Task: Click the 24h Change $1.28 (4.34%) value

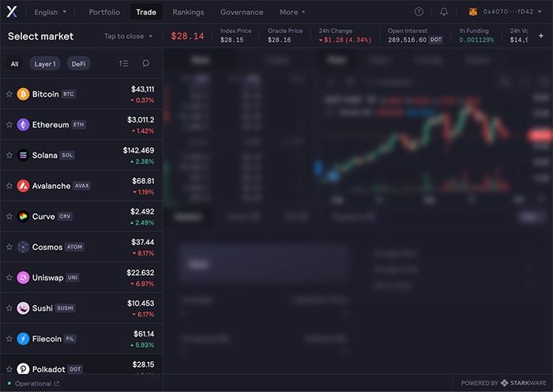Action: coord(345,40)
